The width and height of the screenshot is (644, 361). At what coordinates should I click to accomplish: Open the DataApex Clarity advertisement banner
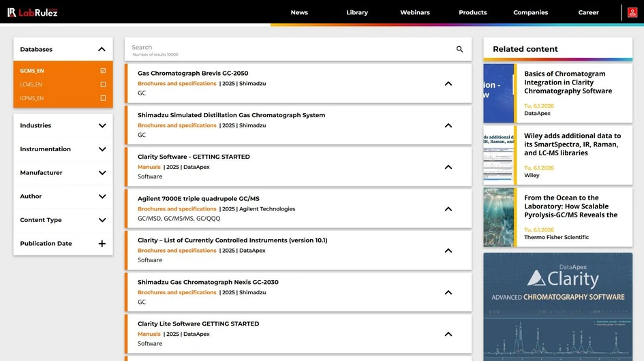pyautogui.click(x=557, y=307)
